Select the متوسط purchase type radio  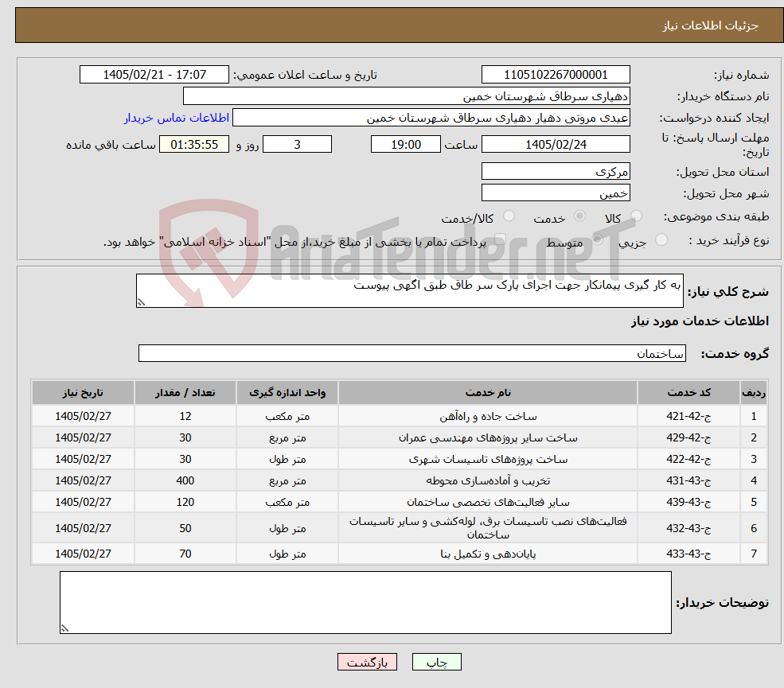[597, 240]
